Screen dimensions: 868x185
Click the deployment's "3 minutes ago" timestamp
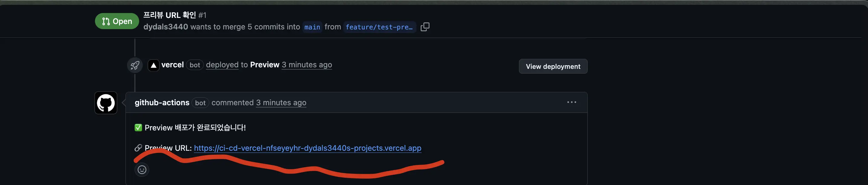point(307,65)
